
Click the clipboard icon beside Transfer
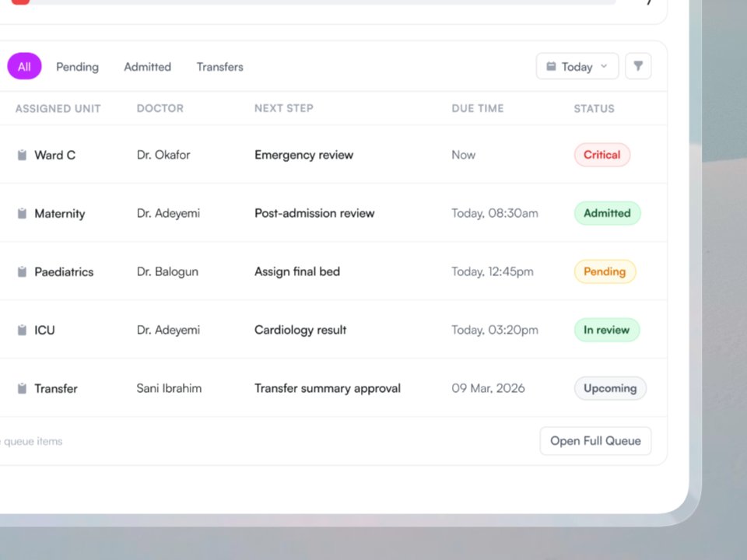[22, 389]
